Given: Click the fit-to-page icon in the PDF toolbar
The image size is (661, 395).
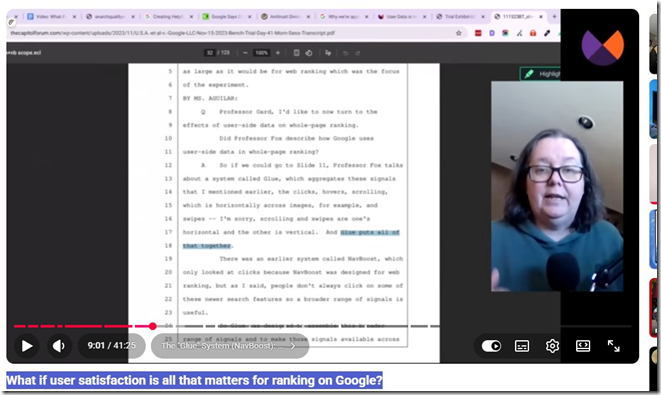Looking at the screenshot, I should click(x=296, y=53).
